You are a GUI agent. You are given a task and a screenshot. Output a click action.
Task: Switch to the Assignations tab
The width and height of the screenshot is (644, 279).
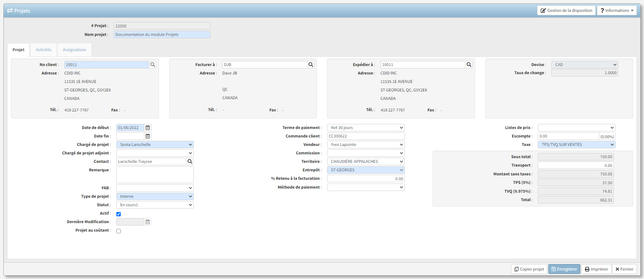point(74,50)
